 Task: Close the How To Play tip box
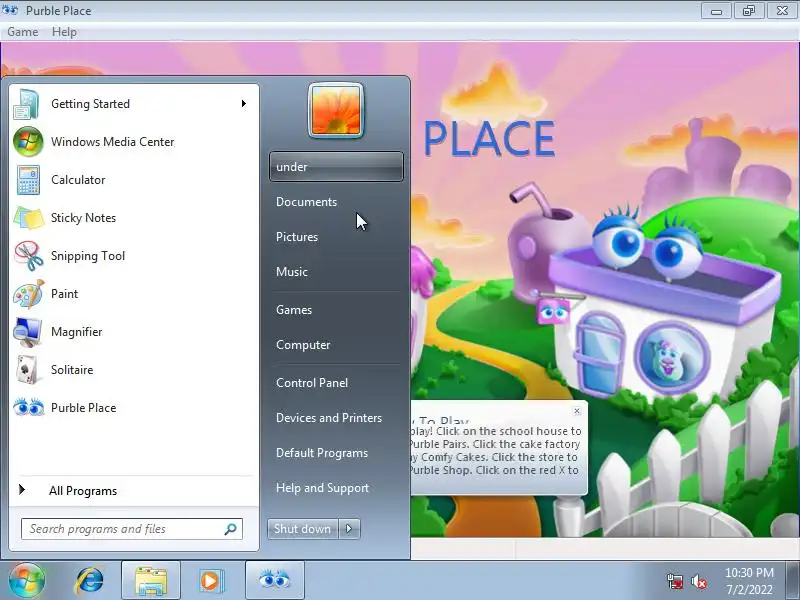click(x=577, y=411)
